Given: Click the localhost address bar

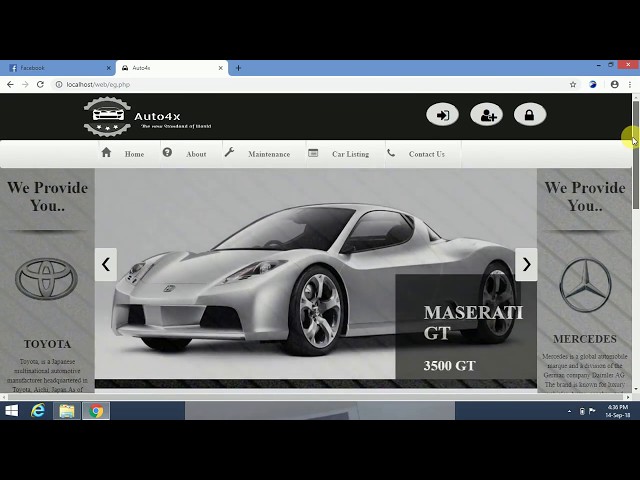Looking at the screenshot, I should [310, 84].
